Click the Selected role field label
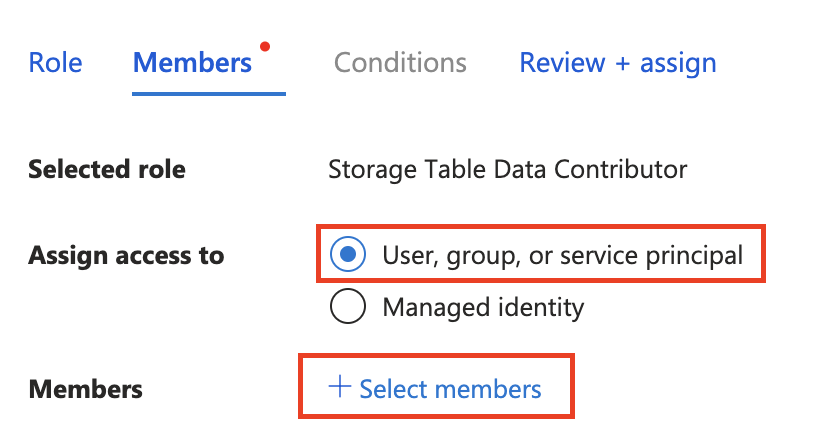 coord(107,169)
